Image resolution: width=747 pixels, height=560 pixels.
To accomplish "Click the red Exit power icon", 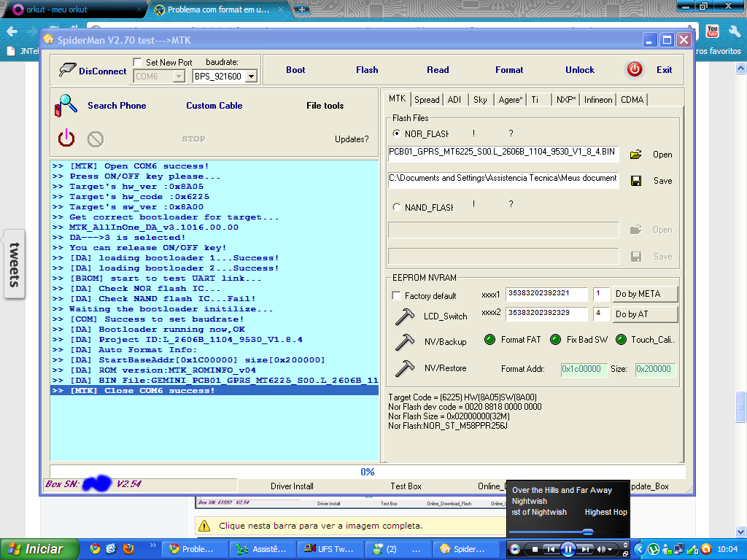I will coord(634,69).
